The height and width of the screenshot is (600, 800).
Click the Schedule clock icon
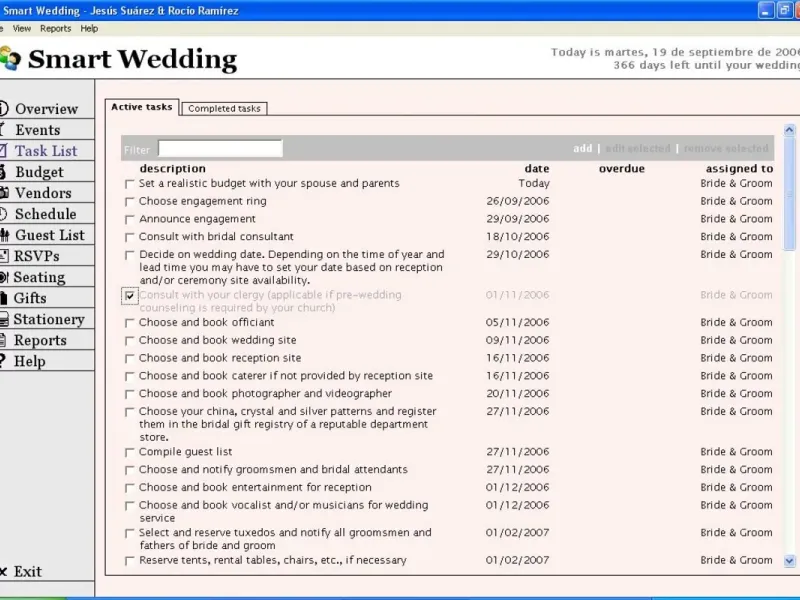pyautogui.click(x=3, y=214)
